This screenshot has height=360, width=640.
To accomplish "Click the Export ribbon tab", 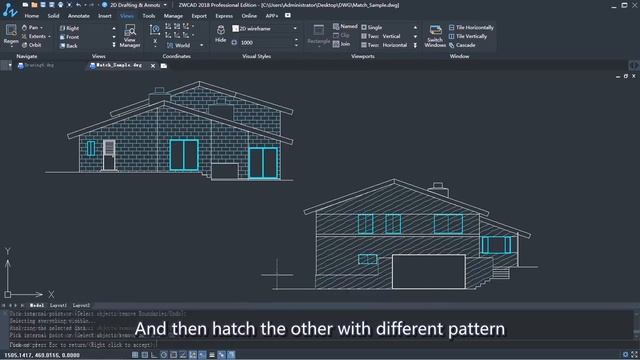I will [x=199, y=16].
